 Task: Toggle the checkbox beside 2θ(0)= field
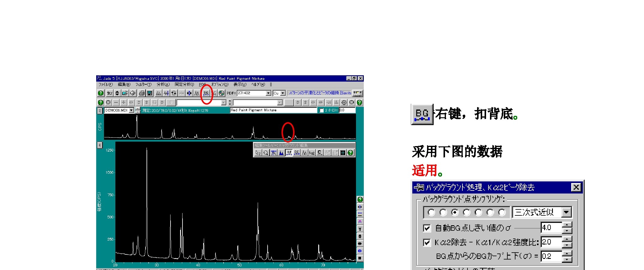point(322,110)
